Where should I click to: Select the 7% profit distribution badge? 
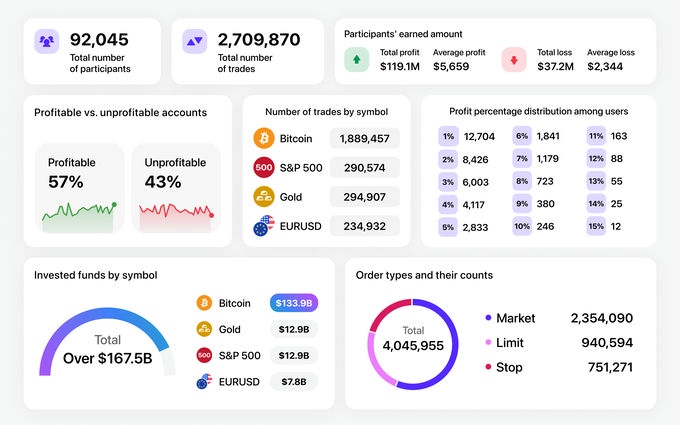(522, 158)
